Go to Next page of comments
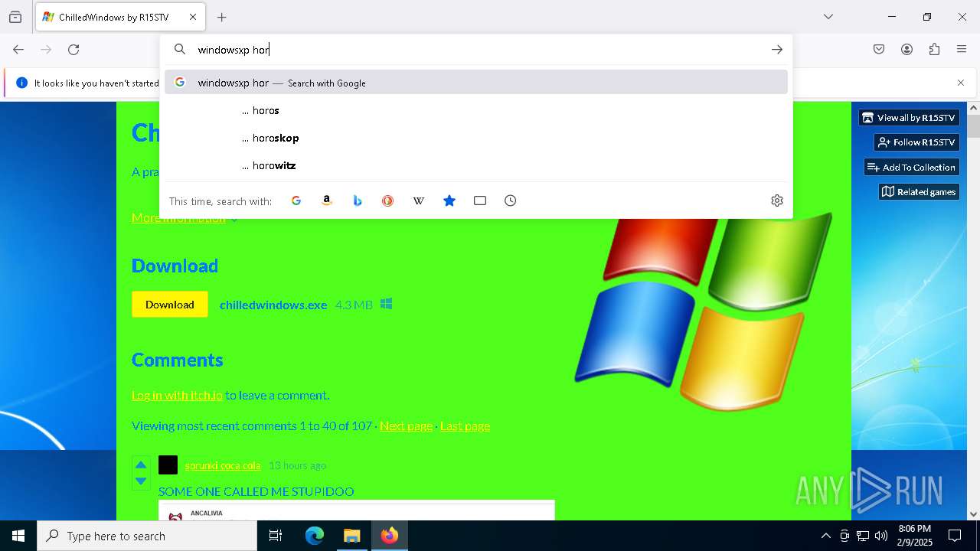 click(x=406, y=425)
